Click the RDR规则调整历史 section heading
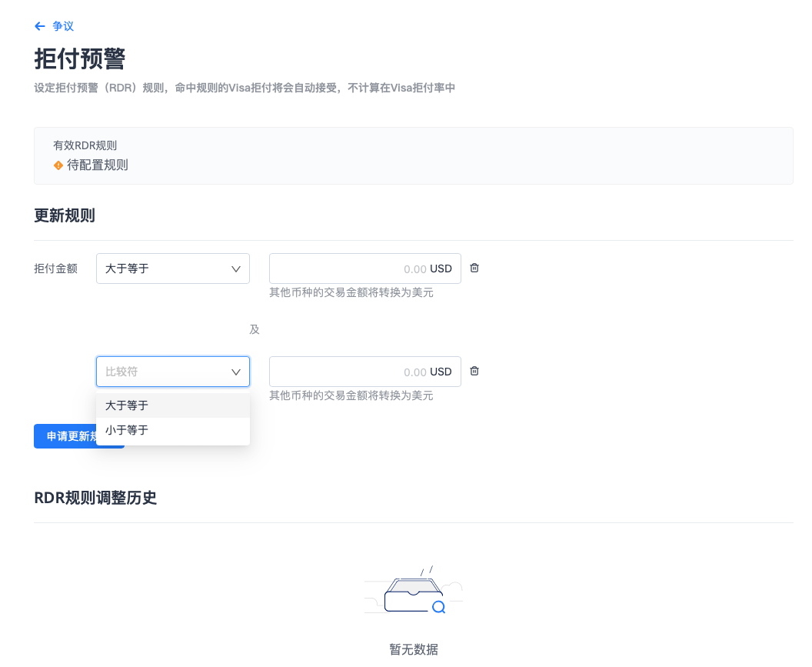This screenshot has width=812, height=667. click(95, 498)
